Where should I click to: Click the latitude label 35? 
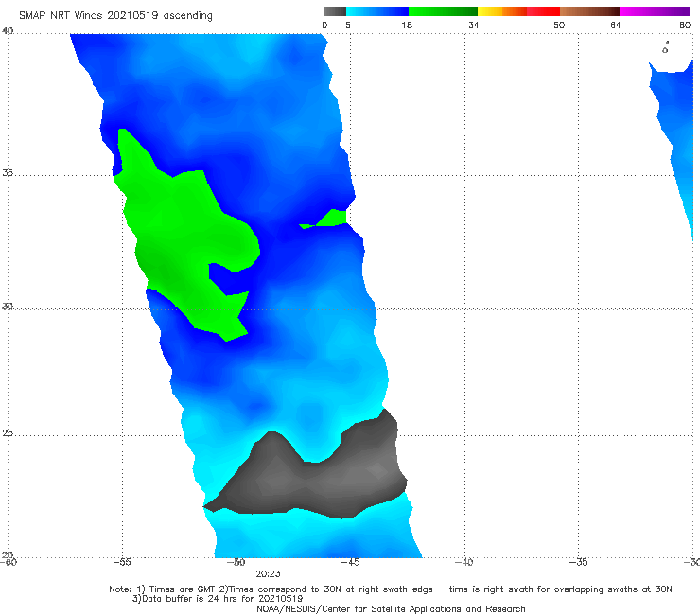point(8,172)
